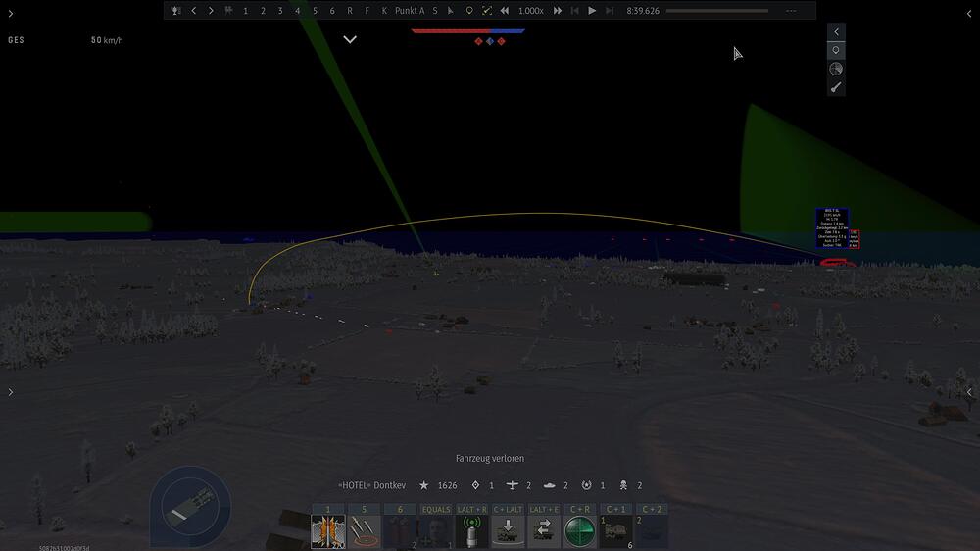Toggle the cursor pointer icon in replay bar
Screen dimensions: 980x551
coord(451,11)
